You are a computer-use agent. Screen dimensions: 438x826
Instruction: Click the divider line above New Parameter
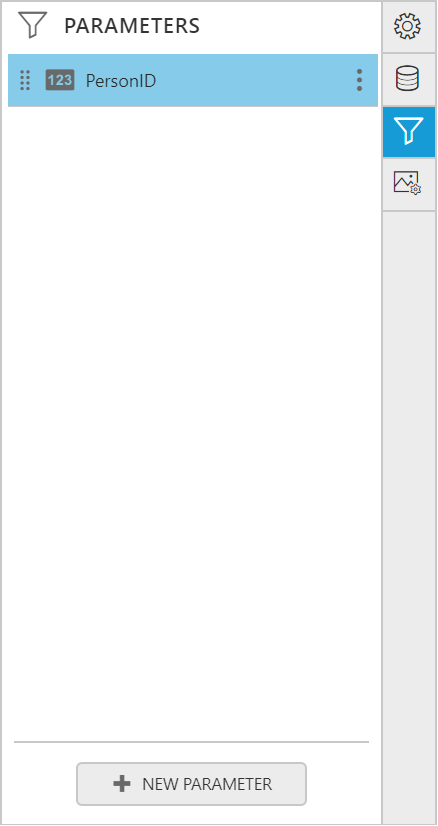tap(191, 742)
